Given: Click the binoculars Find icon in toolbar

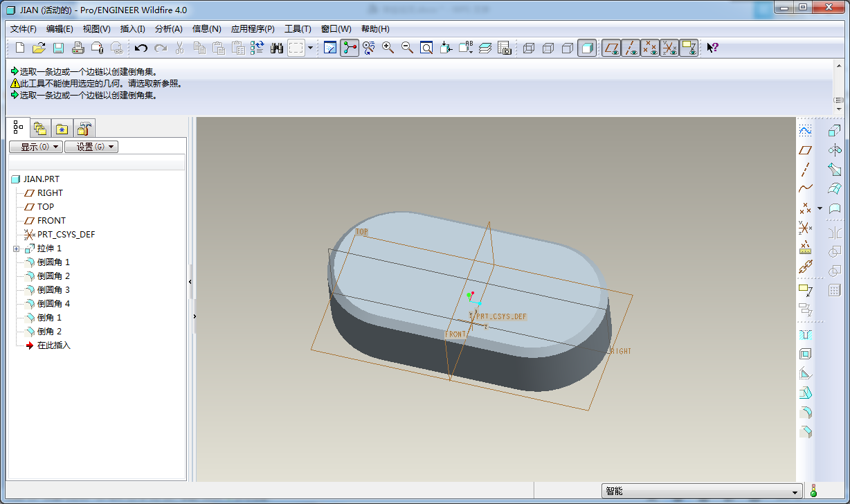Looking at the screenshot, I should tap(277, 48).
